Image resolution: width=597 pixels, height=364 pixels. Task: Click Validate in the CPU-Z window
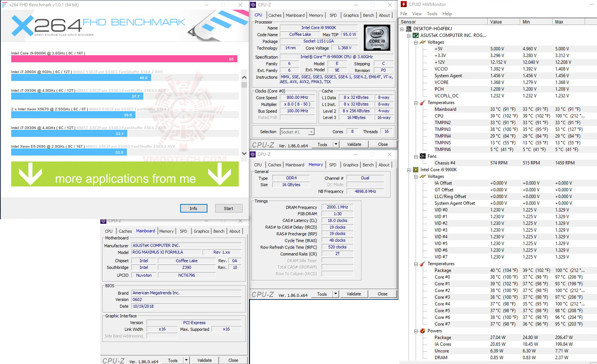354,144
